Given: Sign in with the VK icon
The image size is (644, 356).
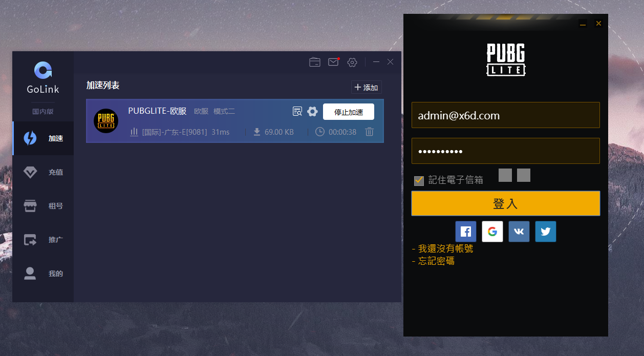Looking at the screenshot, I should coord(519,232).
